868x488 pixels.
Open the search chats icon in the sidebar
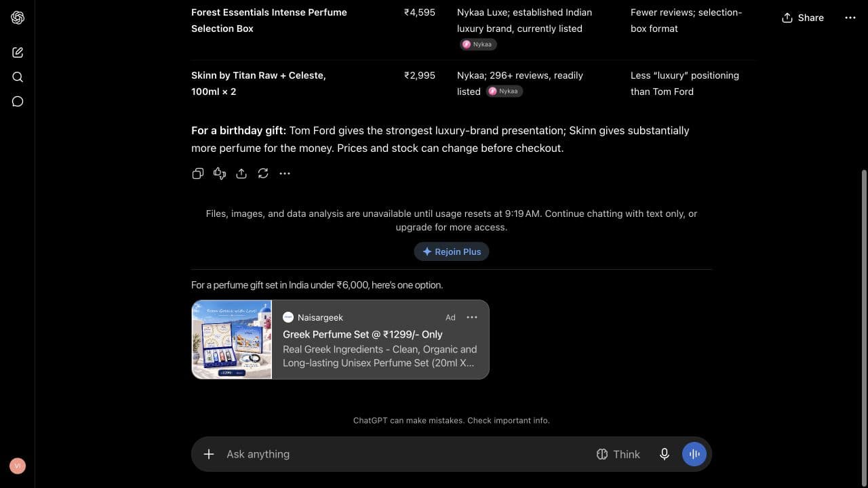coord(18,77)
